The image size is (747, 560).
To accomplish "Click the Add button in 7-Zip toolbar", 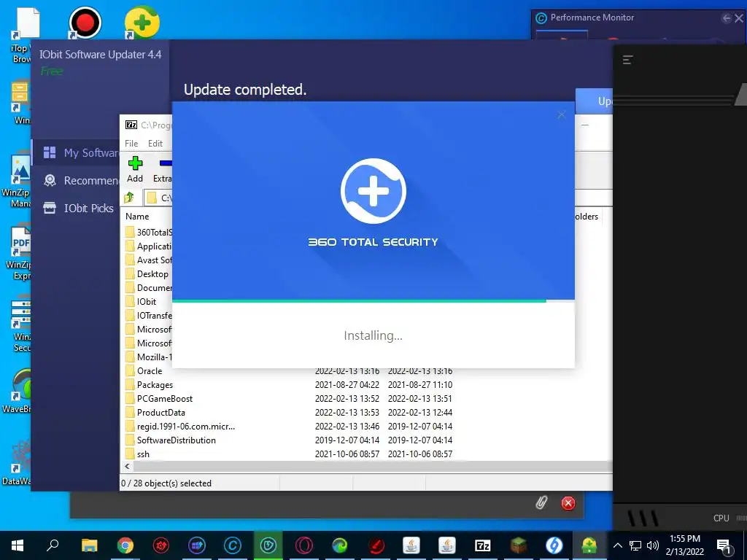I will coord(135,169).
